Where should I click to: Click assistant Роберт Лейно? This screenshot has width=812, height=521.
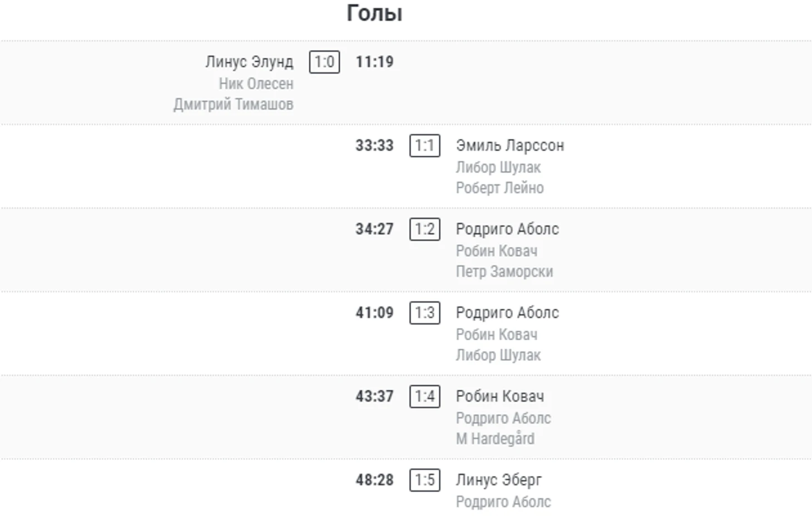point(499,188)
